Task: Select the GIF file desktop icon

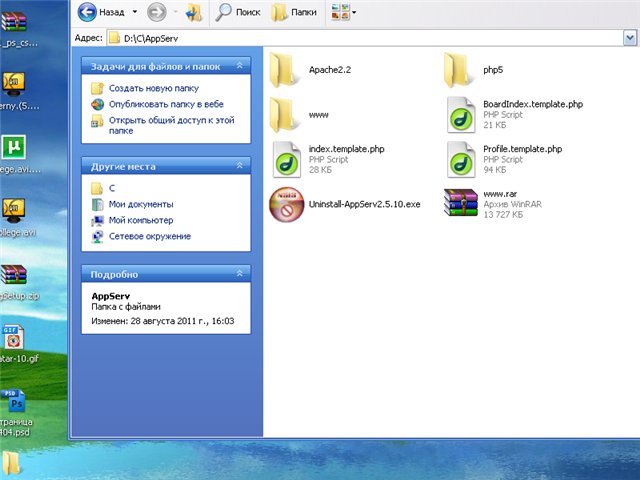Action: pos(13,337)
